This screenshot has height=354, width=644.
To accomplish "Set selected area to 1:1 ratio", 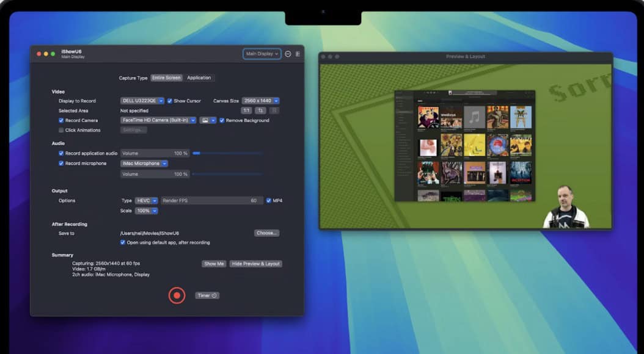I will point(246,110).
